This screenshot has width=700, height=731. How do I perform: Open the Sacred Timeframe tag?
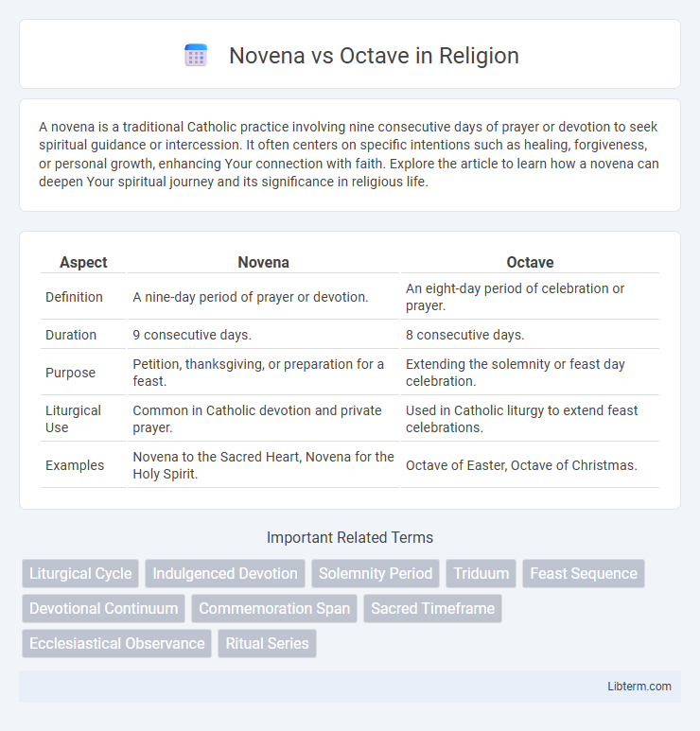432,608
